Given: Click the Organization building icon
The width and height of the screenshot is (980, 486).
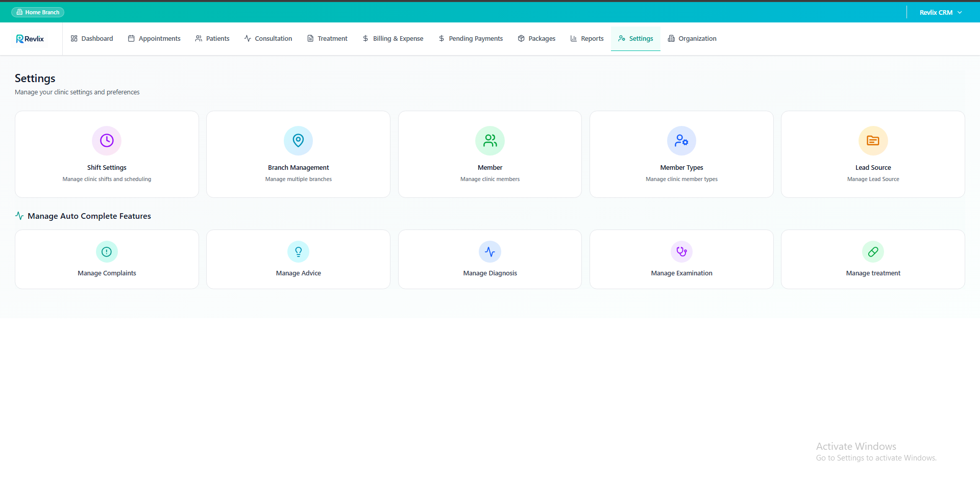Looking at the screenshot, I should (671, 38).
